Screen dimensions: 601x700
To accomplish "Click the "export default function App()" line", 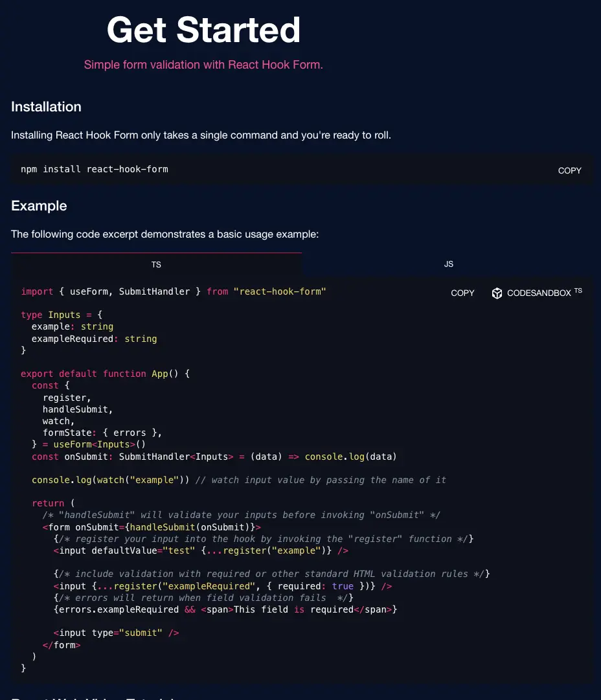I will coord(104,374).
